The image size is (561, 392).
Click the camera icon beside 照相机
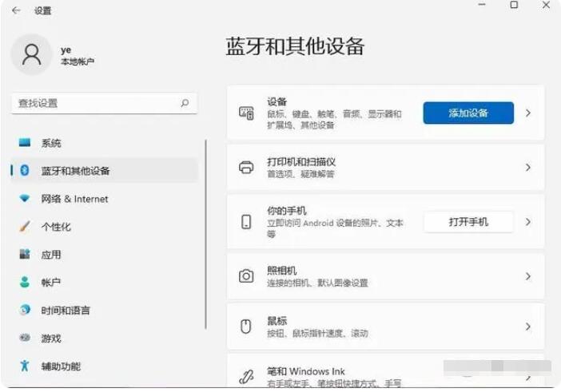[246, 276]
